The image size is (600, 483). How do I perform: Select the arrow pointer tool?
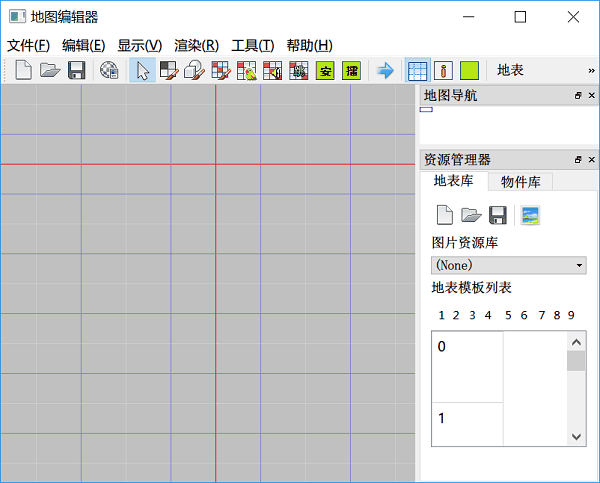[x=142, y=70]
